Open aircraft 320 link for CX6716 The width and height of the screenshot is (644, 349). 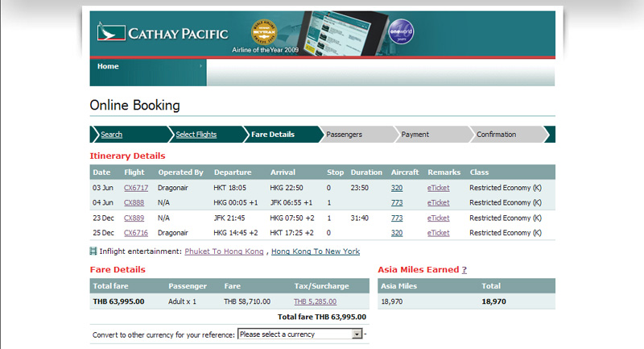coord(397,233)
